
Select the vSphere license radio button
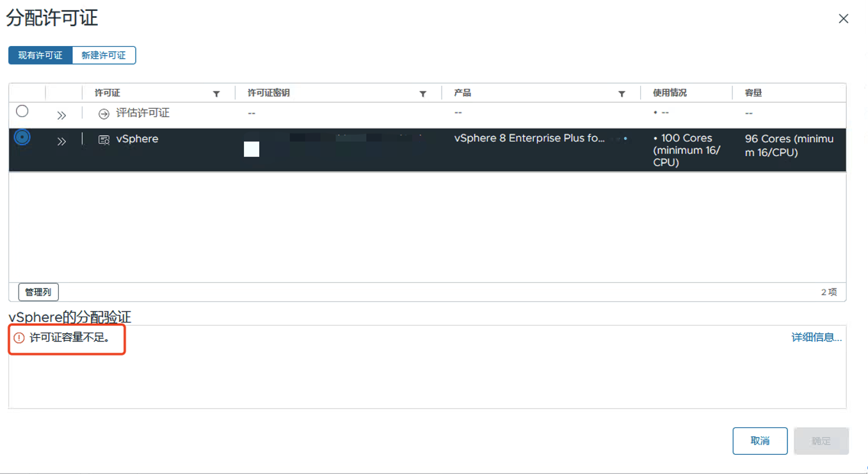(x=22, y=137)
